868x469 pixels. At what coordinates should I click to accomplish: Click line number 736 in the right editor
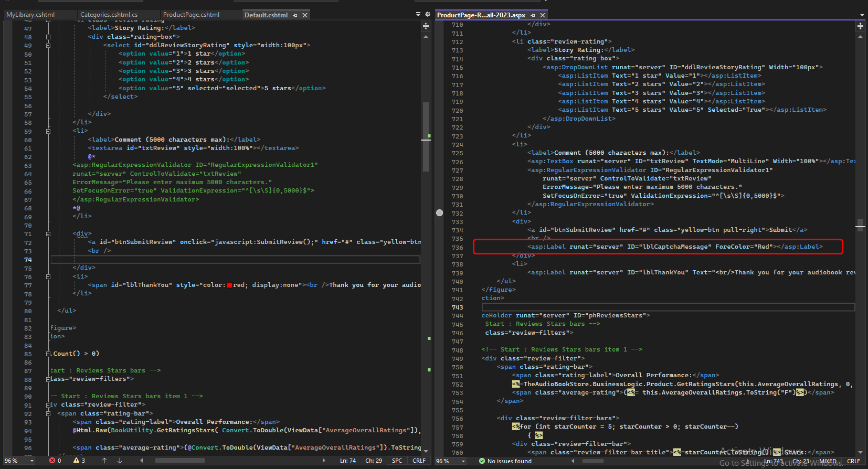point(457,248)
